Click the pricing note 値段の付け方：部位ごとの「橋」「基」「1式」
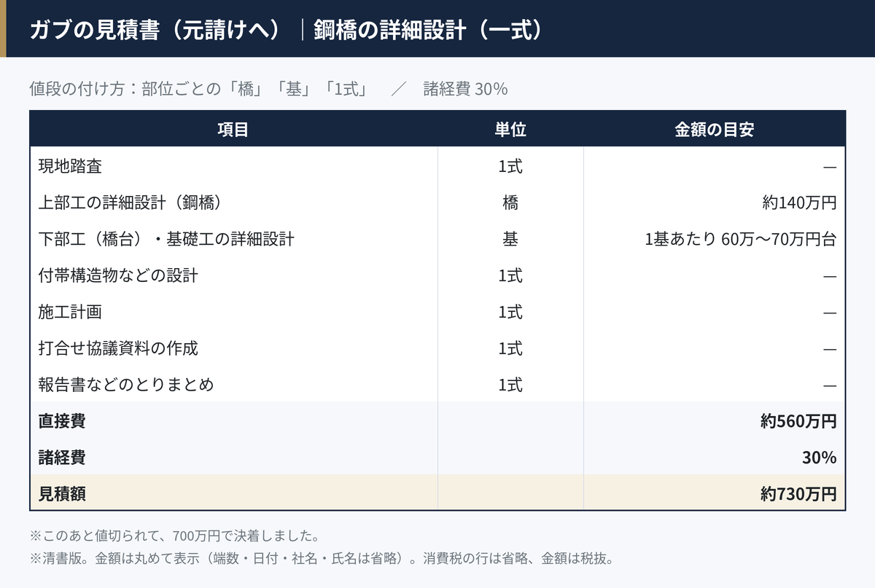 (198, 89)
